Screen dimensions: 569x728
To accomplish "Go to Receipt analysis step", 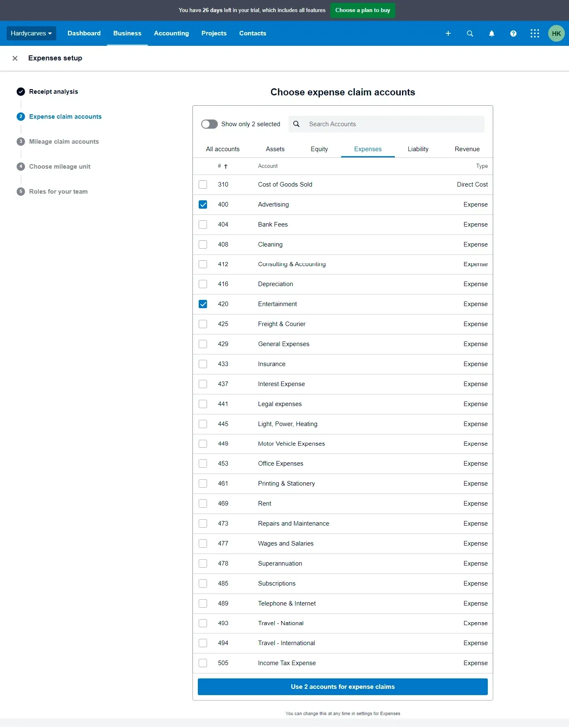I will click(53, 92).
